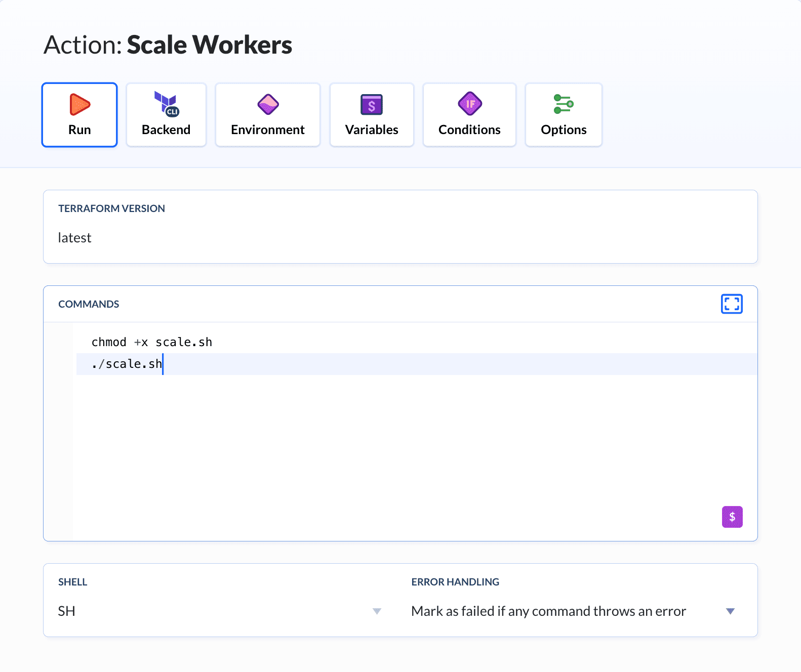Click the Terraform Version field showing latest
801x672 pixels.
click(x=400, y=238)
